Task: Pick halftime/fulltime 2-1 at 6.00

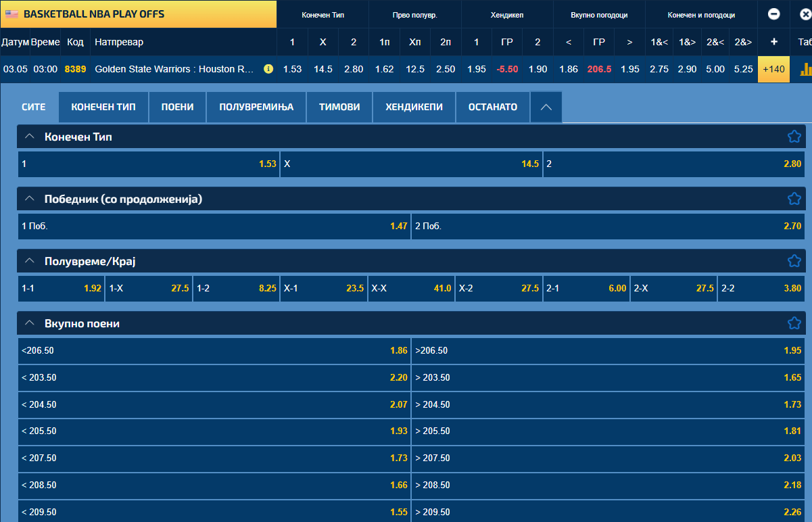Action: (586, 288)
